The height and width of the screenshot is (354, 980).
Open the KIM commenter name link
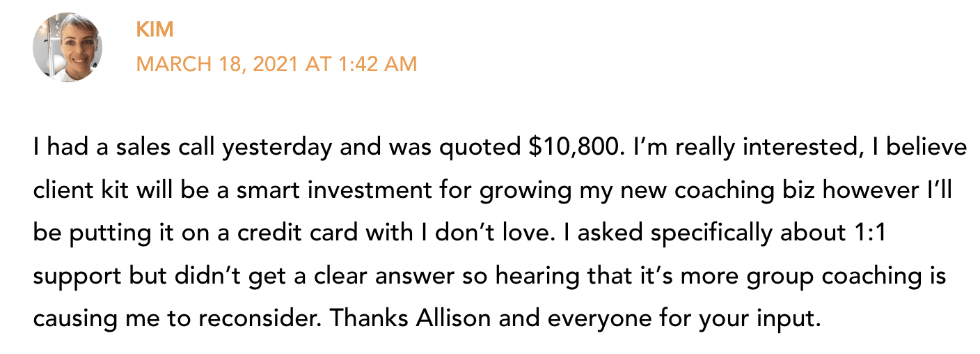click(155, 29)
